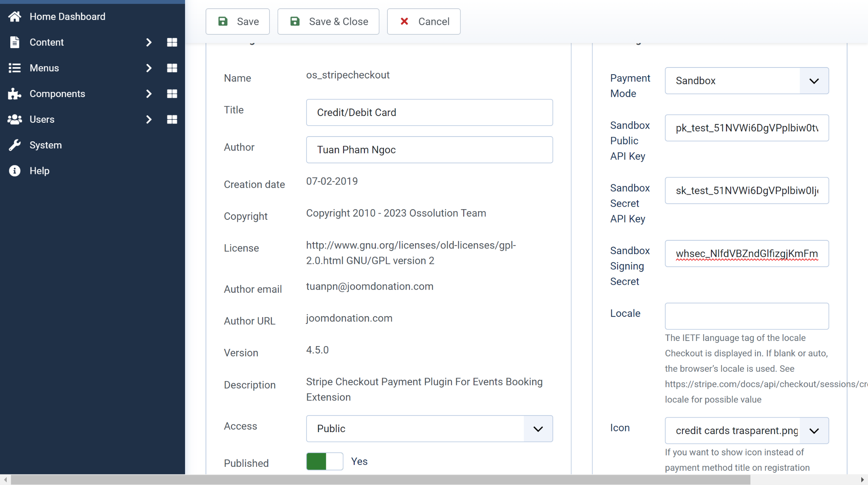Open the Payment Mode dropdown
This screenshot has height=485, width=868.
(746, 81)
